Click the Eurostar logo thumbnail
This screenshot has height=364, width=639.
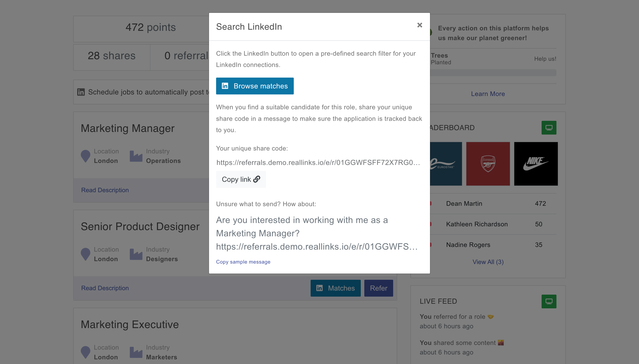pos(446,164)
